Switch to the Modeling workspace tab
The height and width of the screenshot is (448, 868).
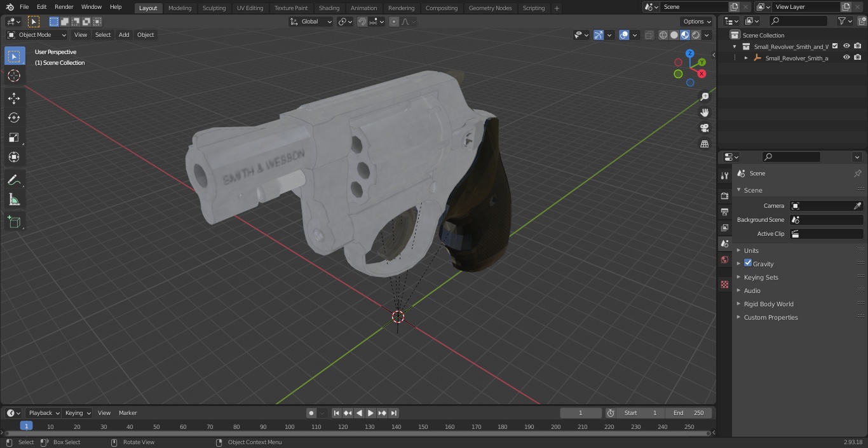180,8
